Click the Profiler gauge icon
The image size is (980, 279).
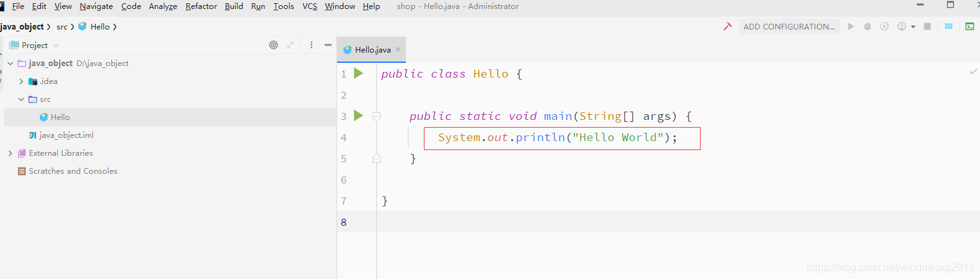(x=902, y=26)
